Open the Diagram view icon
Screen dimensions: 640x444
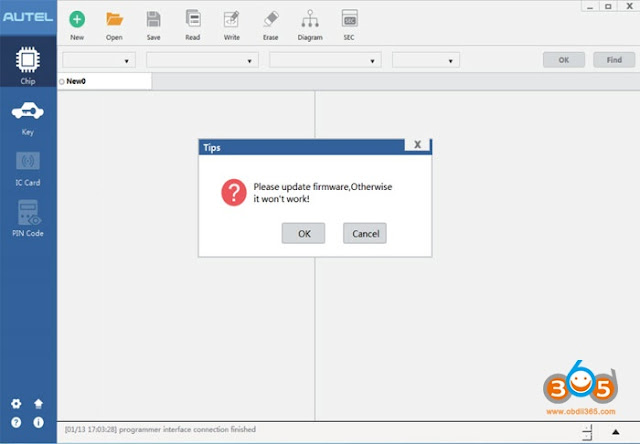[x=310, y=19]
